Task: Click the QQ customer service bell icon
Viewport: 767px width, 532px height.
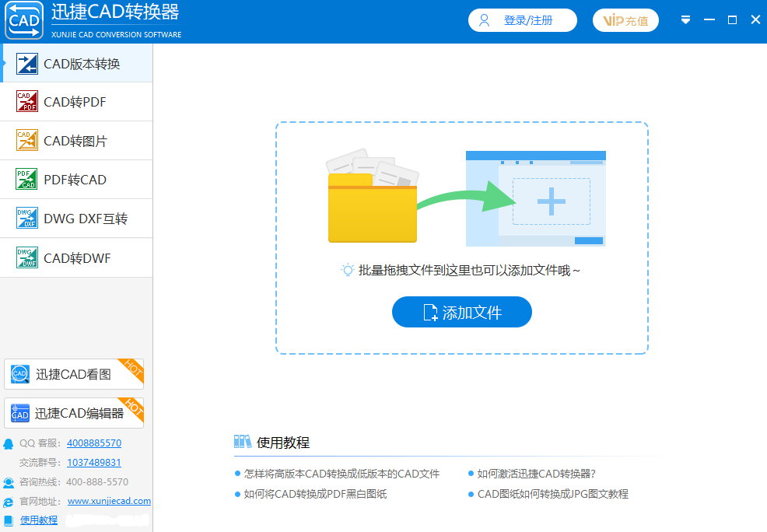Action: [7, 443]
